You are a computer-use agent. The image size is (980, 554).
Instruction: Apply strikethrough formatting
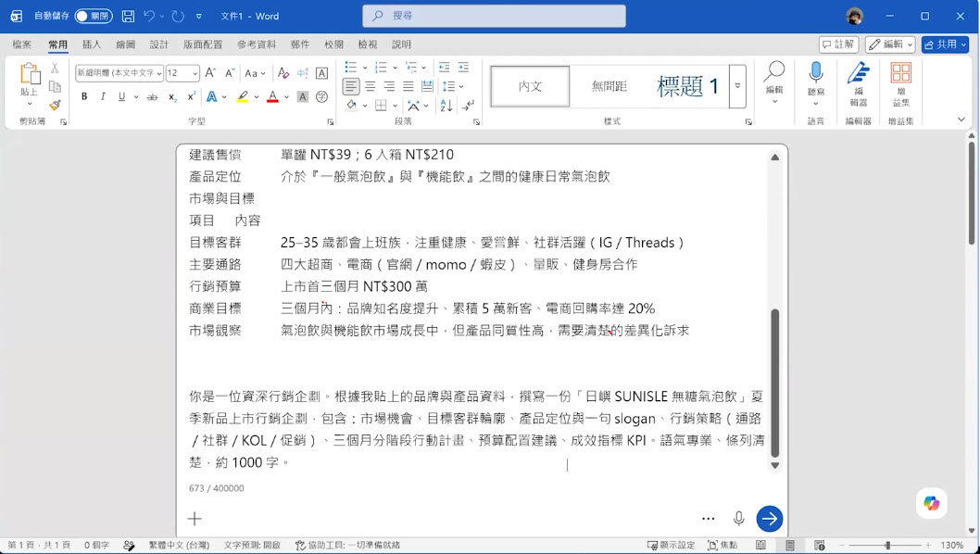coord(152,97)
